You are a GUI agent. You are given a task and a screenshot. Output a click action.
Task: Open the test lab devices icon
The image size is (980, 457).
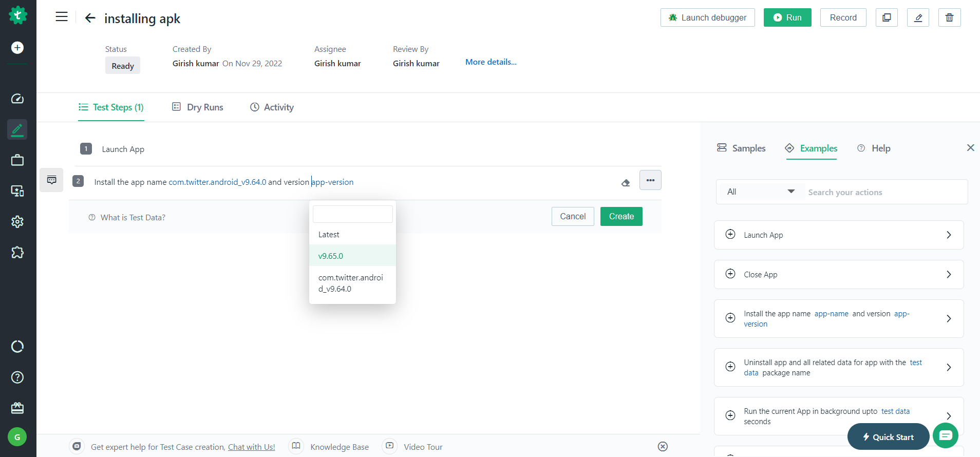17,191
